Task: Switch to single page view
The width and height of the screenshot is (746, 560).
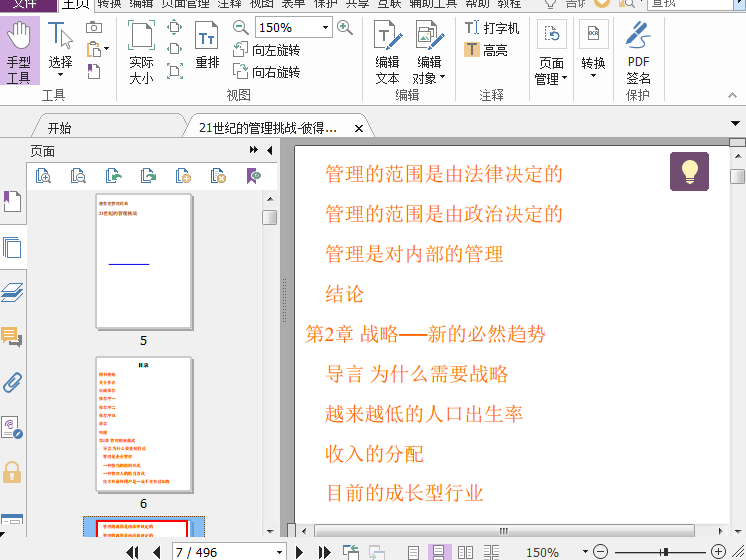Action: click(413, 552)
